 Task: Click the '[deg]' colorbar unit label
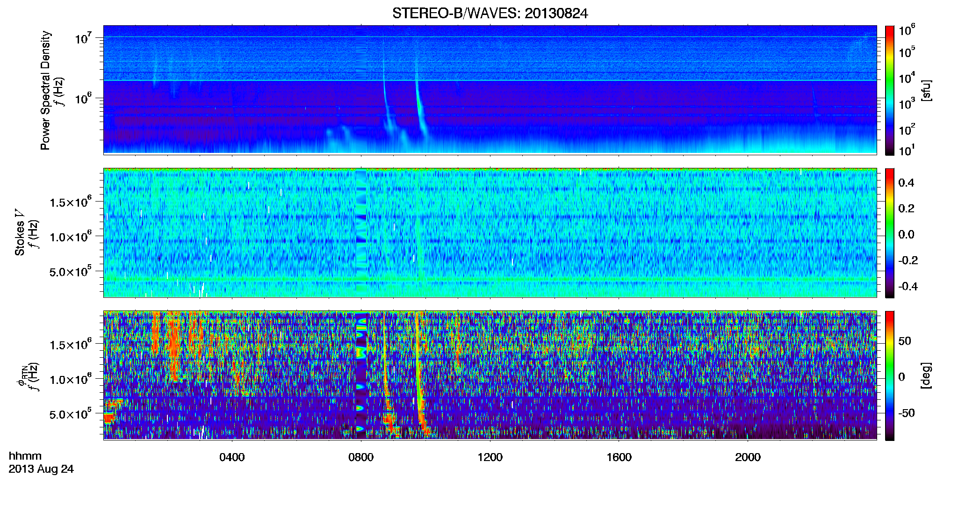point(926,375)
